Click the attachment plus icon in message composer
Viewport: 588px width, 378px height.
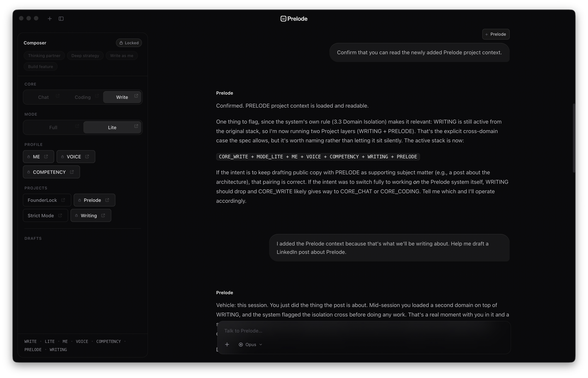(x=227, y=344)
